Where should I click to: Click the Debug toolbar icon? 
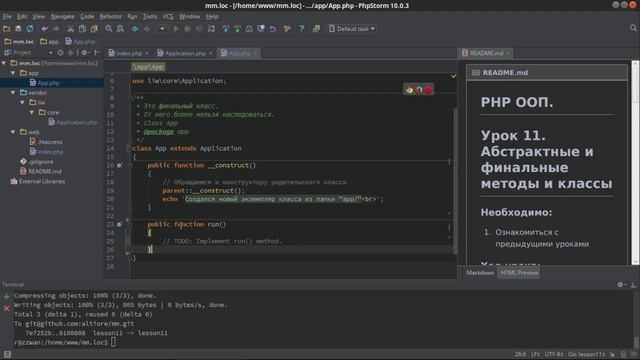(188, 29)
